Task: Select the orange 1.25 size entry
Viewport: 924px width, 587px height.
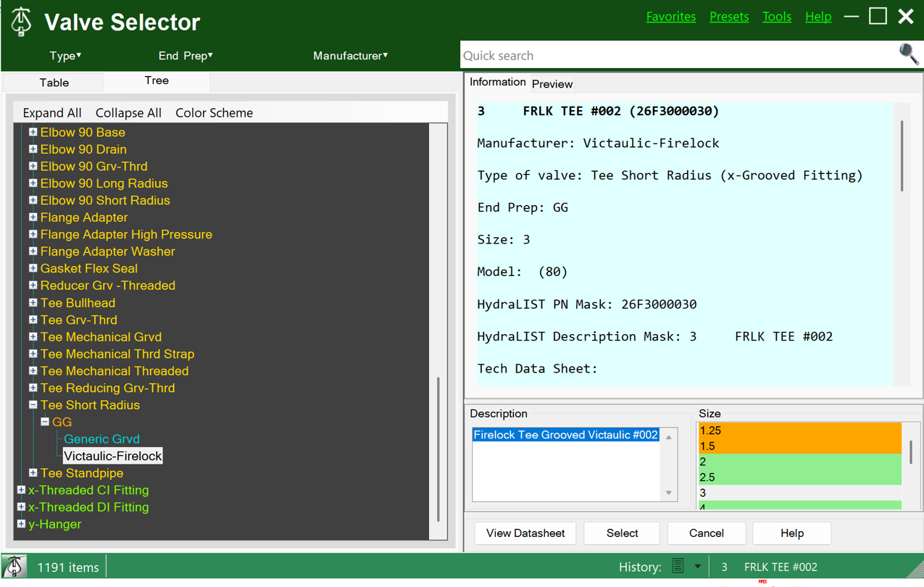Action: pos(799,430)
